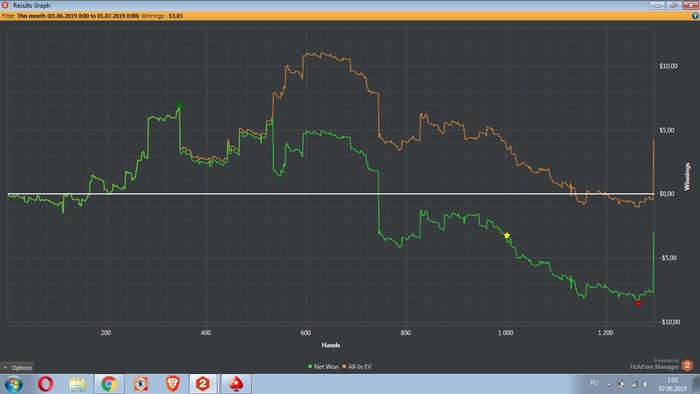The width and height of the screenshot is (700, 394).
Task: Click the -$10,00 axis label
Action: [669, 322]
